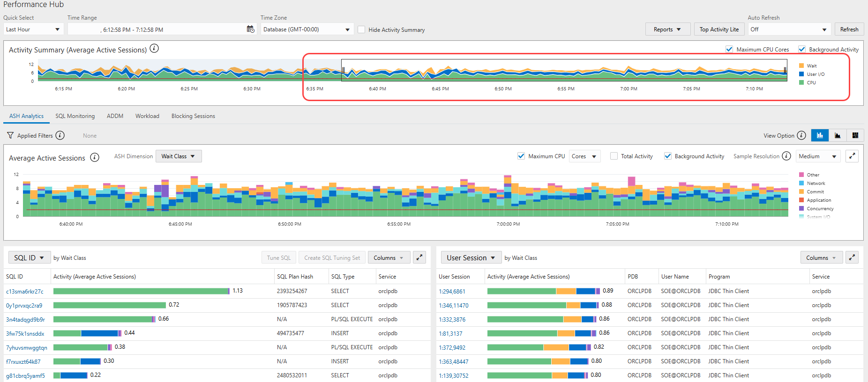Image resolution: width=868 pixels, height=382 pixels.
Task: Open the Sample Resolution Medium dropdown
Action: coord(818,156)
